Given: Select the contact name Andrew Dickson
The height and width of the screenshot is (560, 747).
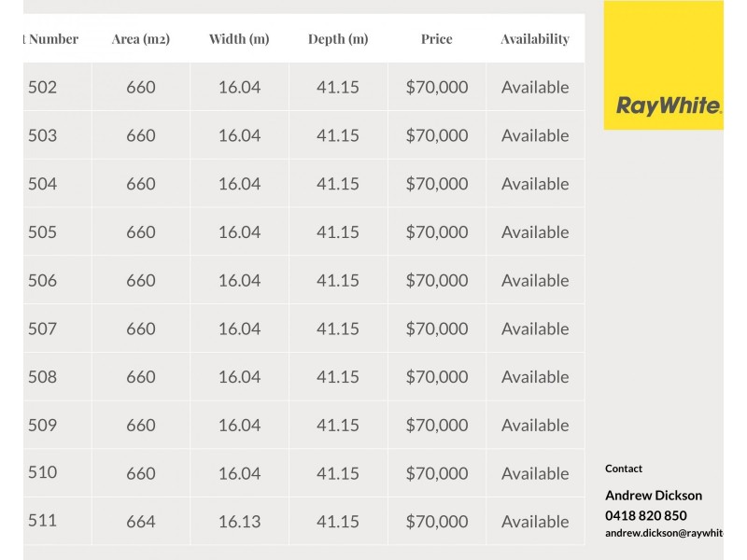Looking at the screenshot, I should pos(654,496).
